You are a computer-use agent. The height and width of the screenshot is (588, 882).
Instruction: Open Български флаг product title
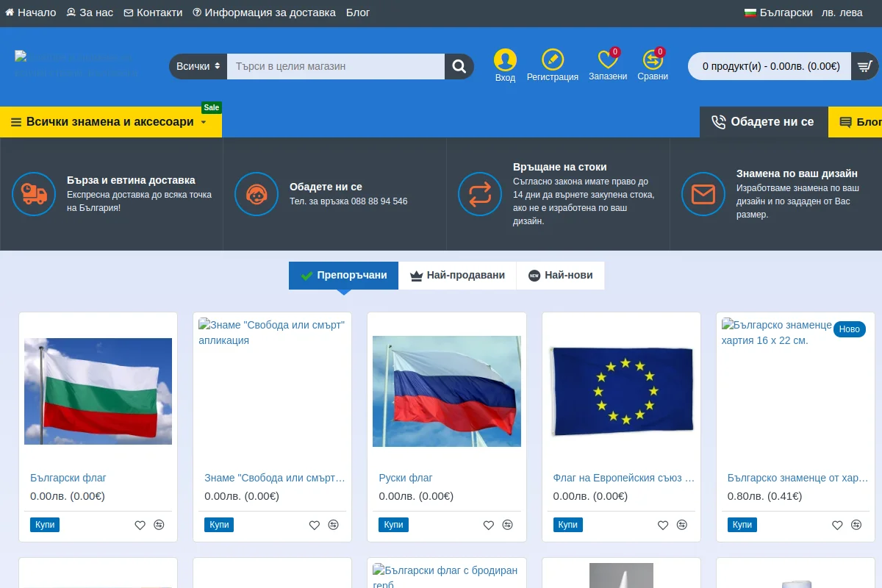point(68,478)
